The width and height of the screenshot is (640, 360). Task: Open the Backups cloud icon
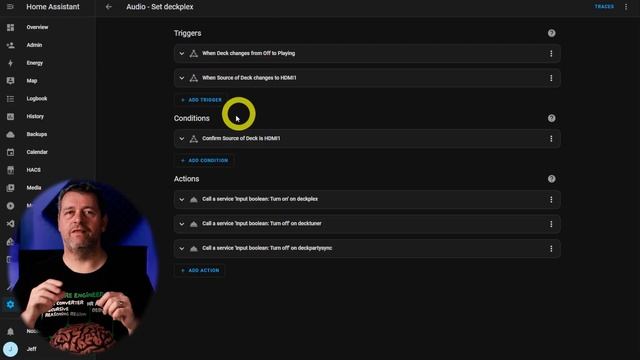pos(11,134)
